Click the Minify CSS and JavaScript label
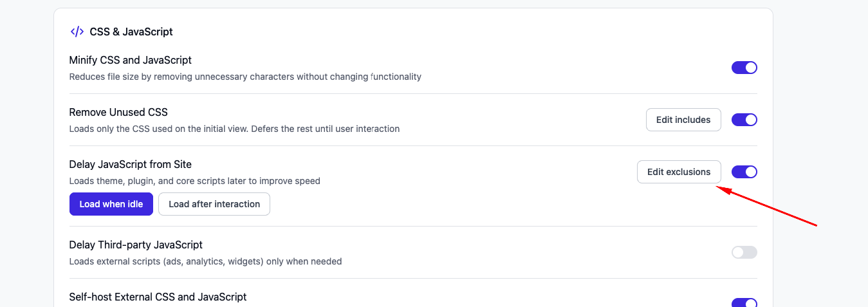This screenshot has height=307, width=868. [x=131, y=60]
